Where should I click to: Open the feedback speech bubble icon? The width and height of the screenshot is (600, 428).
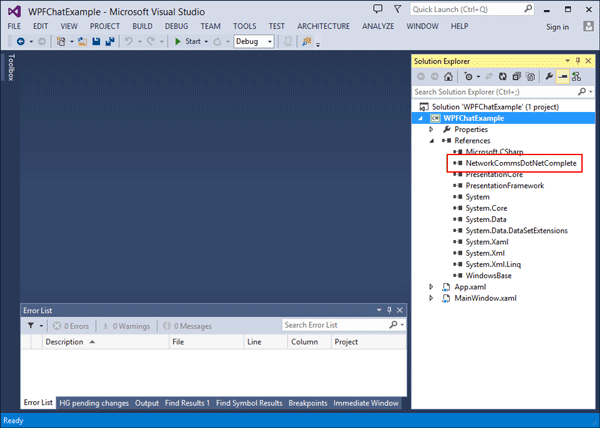coord(378,8)
